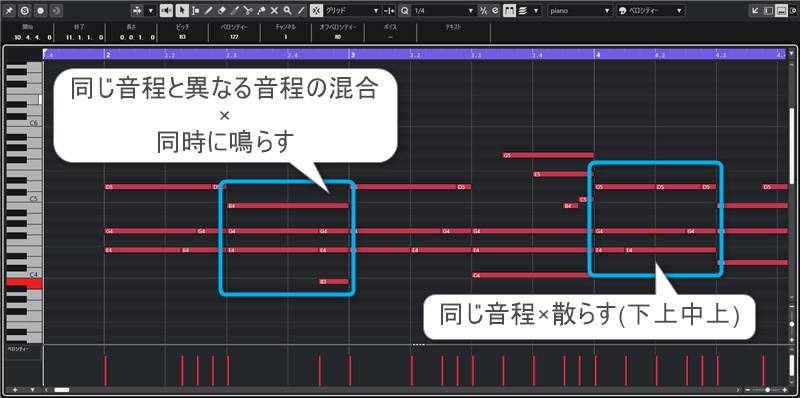Open the piano part selection dropdown
The height and width of the screenshot is (398, 800).
(x=580, y=10)
